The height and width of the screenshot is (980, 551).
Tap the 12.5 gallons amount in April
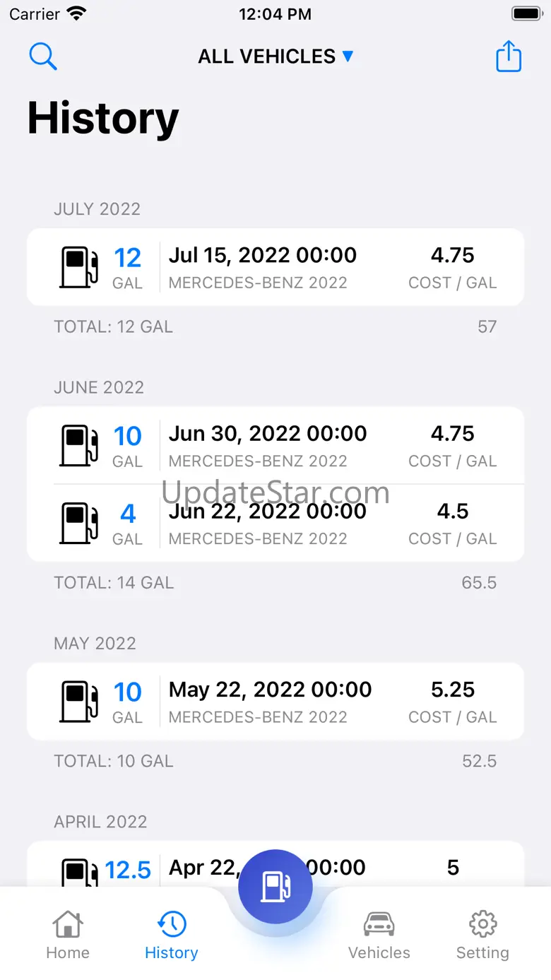[x=128, y=870]
